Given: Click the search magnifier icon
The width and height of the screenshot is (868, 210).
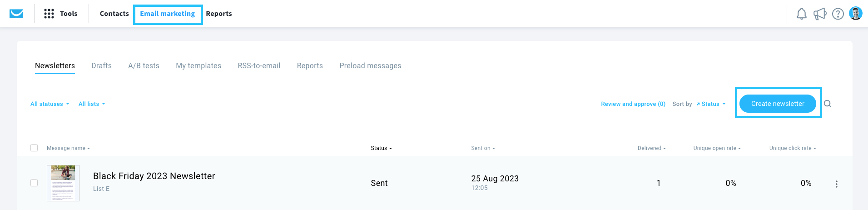Looking at the screenshot, I should coord(828,104).
